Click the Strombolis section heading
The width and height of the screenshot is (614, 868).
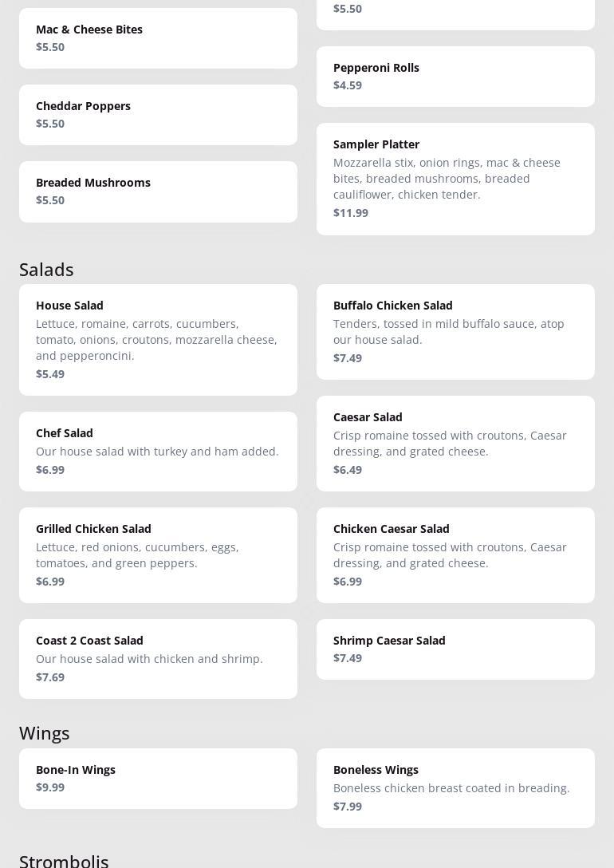tap(64, 860)
